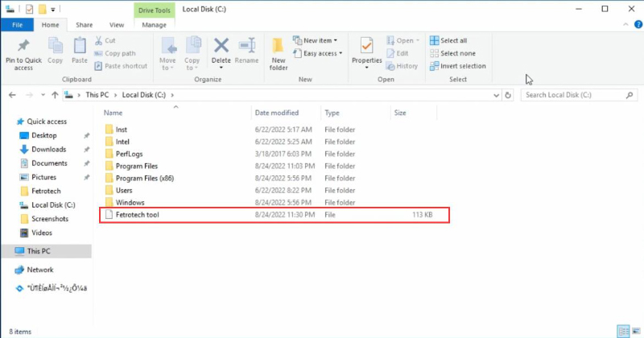
Task: Select the Intel folder
Action: [122, 142]
